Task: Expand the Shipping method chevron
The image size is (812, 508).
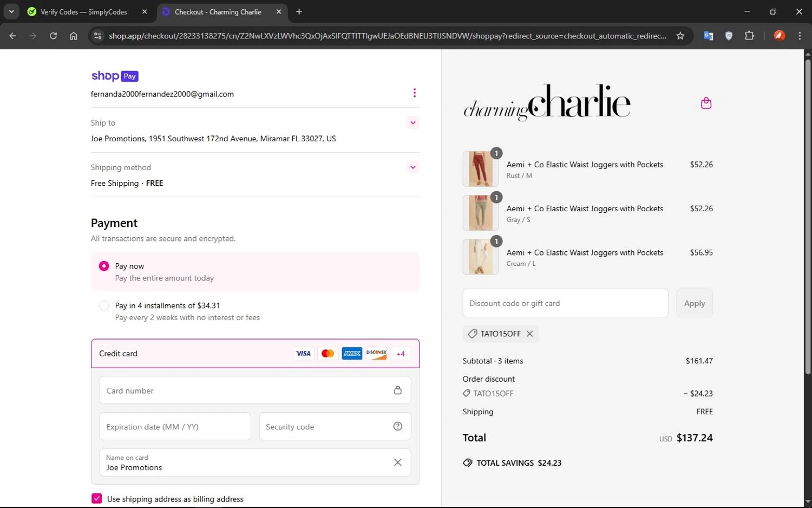Action: [x=413, y=167]
